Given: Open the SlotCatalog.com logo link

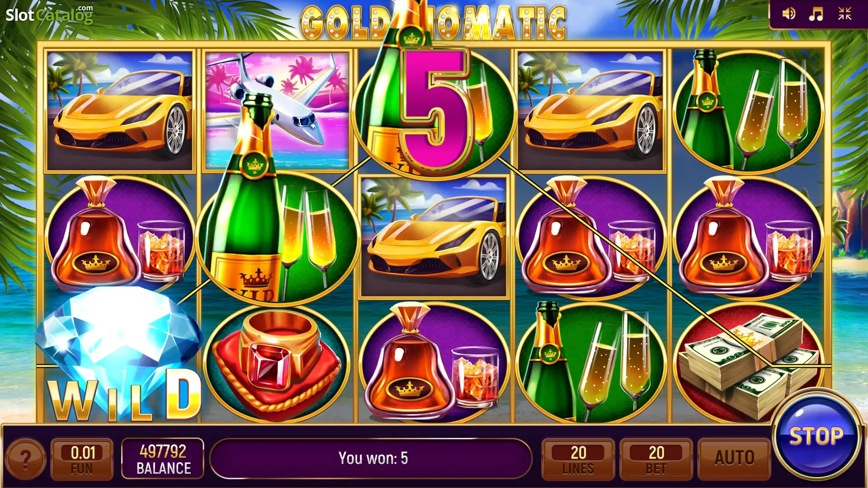Looking at the screenshot, I should click(49, 14).
